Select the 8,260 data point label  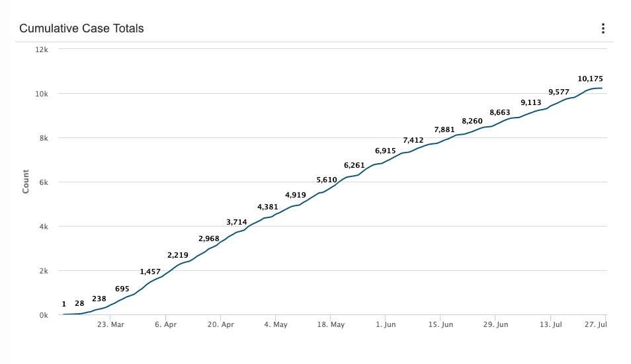[x=472, y=121]
